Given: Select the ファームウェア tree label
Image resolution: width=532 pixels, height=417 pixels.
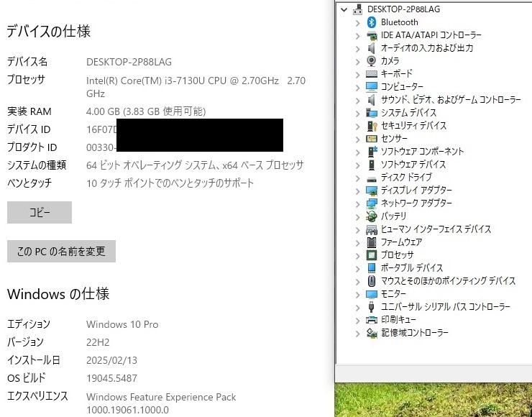Looking at the screenshot, I should pyautogui.click(x=401, y=242).
